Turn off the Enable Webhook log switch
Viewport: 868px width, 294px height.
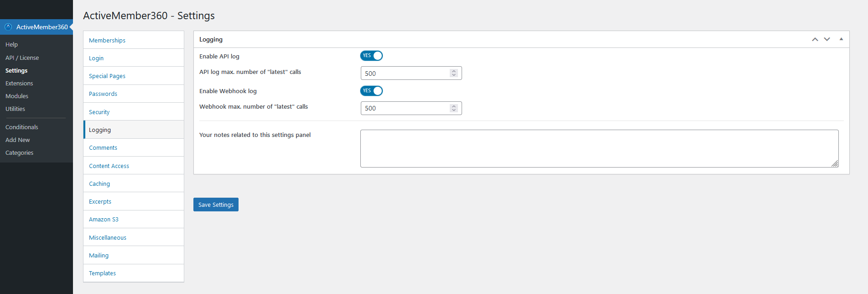(x=371, y=90)
